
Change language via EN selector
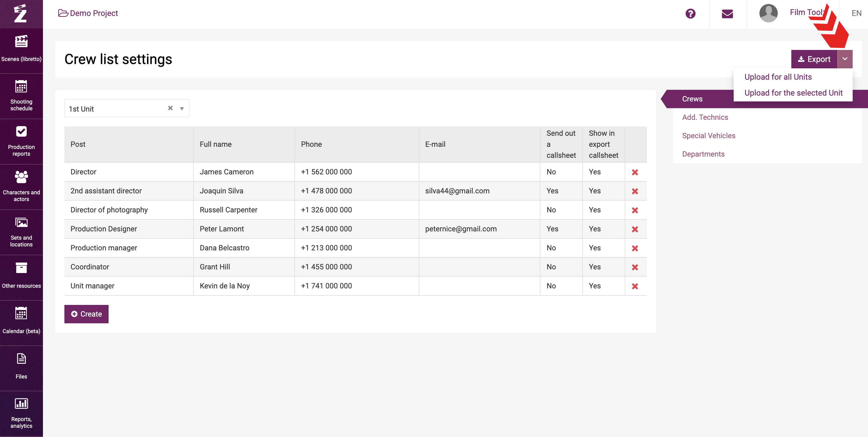pyautogui.click(x=856, y=13)
